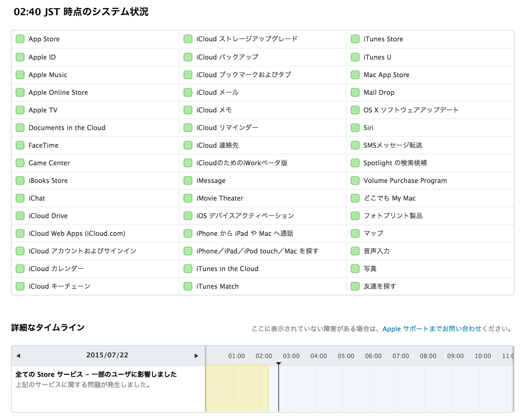Click 上記のサービスに関する問題が発生しました description
523x420 pixels.
coord(83,385)
